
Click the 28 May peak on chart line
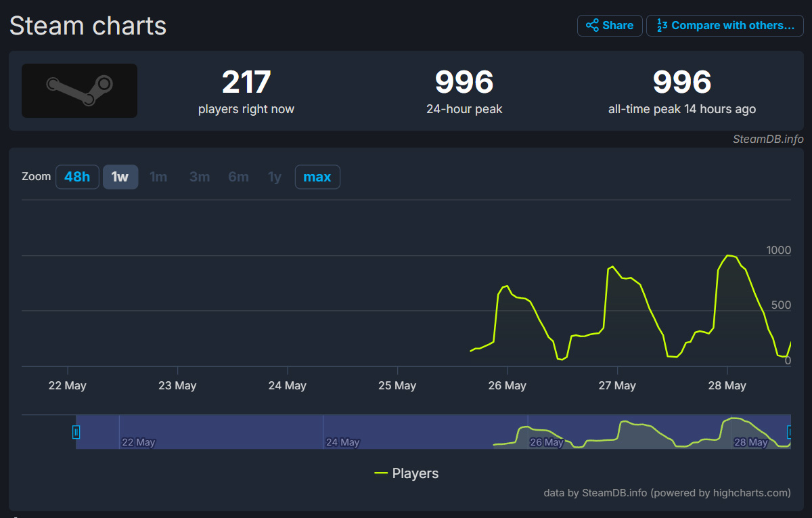pos(727,255)
